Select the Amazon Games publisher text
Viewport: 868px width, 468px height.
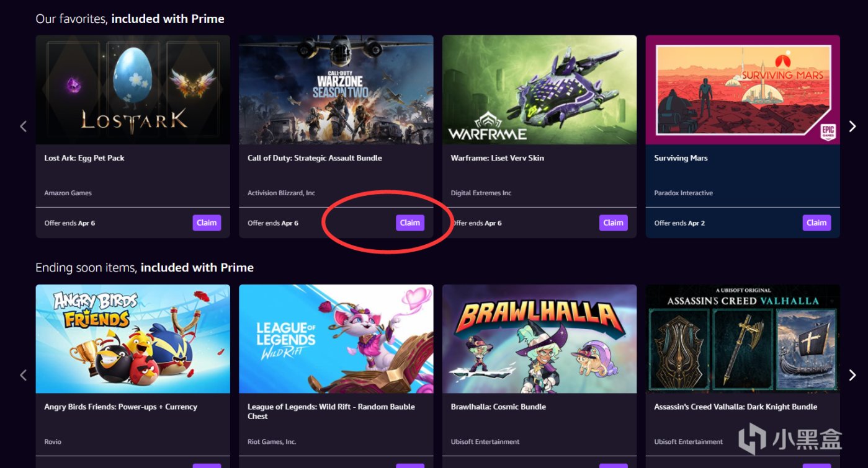(x=68, y=193)
